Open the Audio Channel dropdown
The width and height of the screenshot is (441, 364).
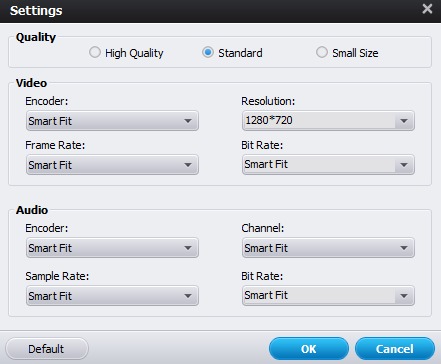328,248
